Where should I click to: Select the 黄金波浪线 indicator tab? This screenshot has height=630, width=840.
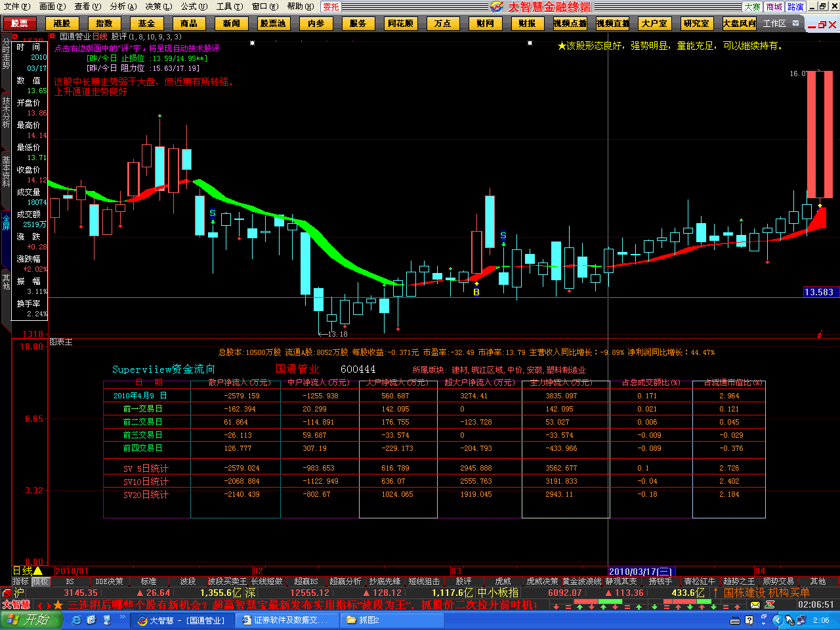581,581
